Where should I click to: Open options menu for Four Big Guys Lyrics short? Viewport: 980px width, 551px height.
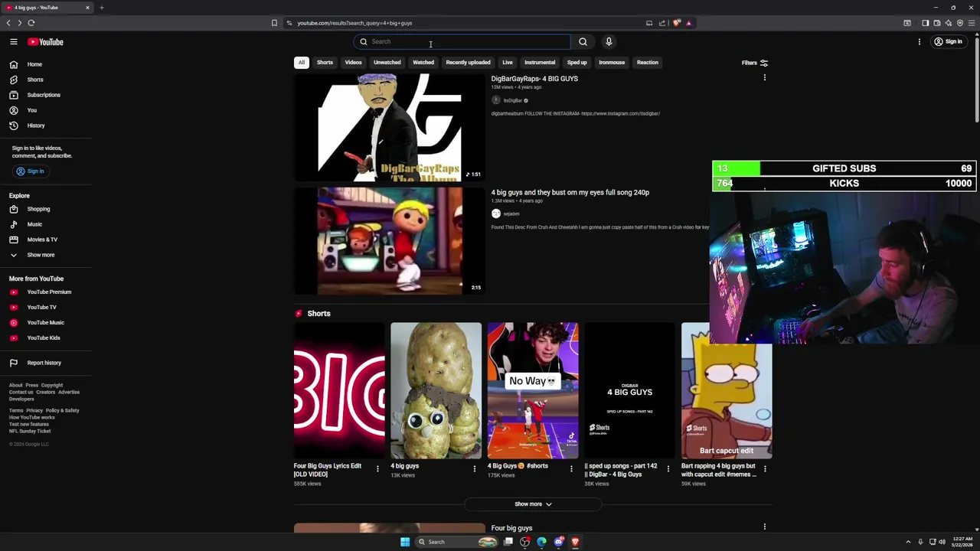377,468
